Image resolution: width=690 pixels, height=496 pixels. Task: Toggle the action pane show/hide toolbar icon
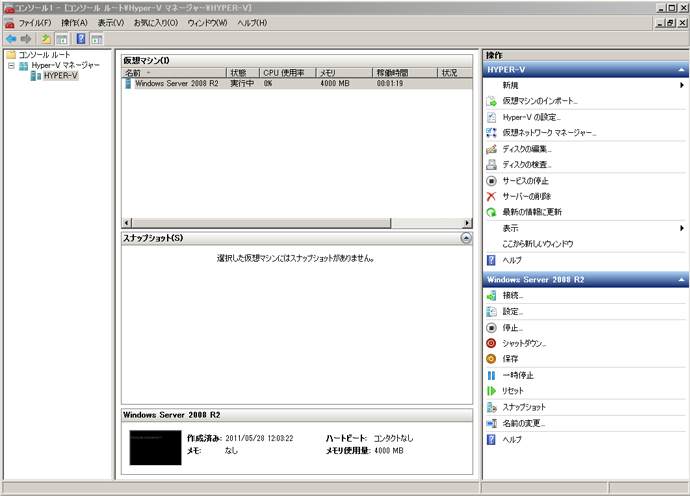(96, 39)
